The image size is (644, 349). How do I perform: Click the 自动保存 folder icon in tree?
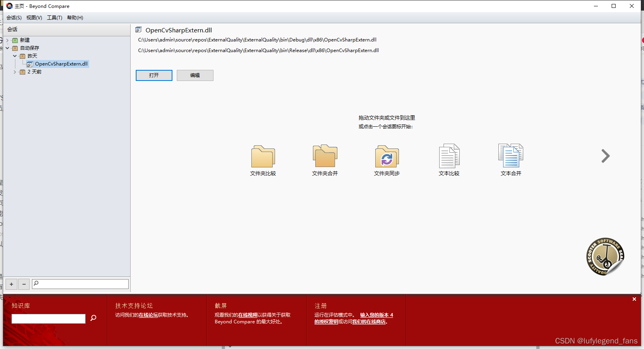(15, 48)
